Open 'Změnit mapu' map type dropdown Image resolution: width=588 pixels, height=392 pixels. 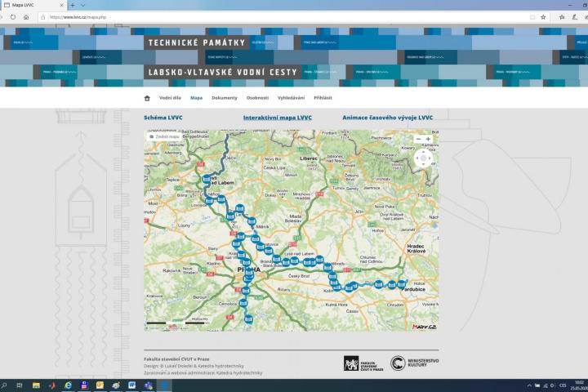point(164,136)
